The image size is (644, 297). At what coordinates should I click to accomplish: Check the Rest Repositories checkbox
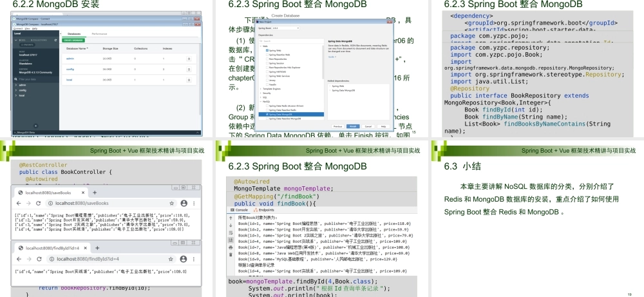point(267,59)
